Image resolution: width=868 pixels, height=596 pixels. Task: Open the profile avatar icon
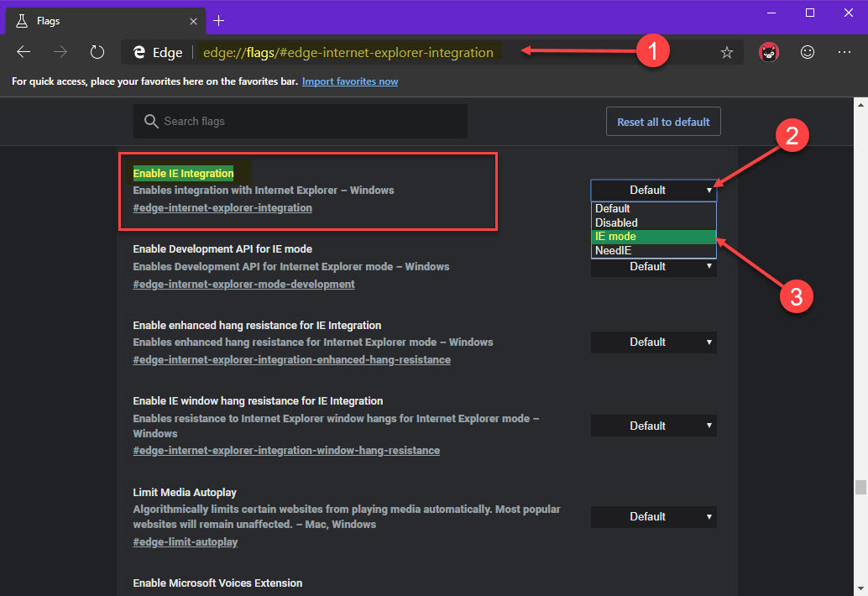tap(768, 53)
